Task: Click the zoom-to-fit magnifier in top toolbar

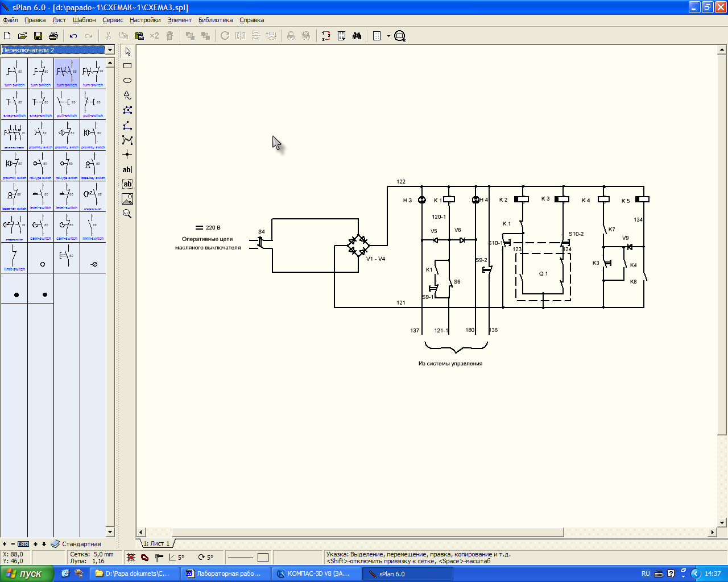Action: (x=400, y=36)
